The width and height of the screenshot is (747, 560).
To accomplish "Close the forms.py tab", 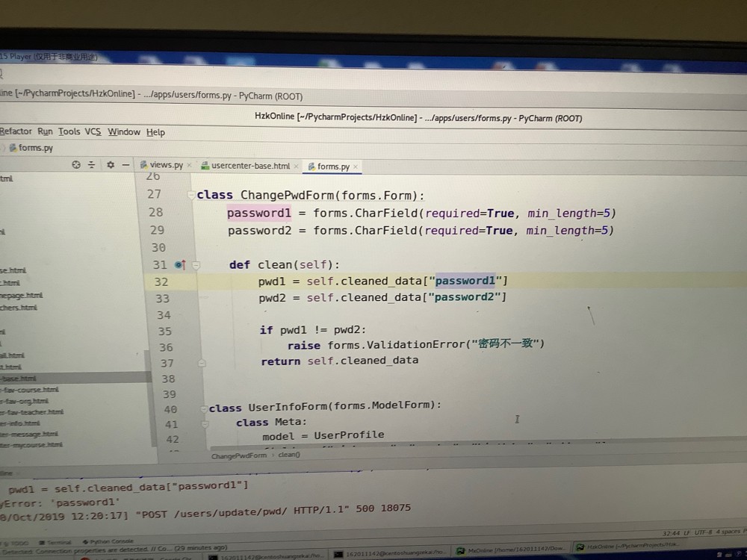I will [x=356, y=167].
